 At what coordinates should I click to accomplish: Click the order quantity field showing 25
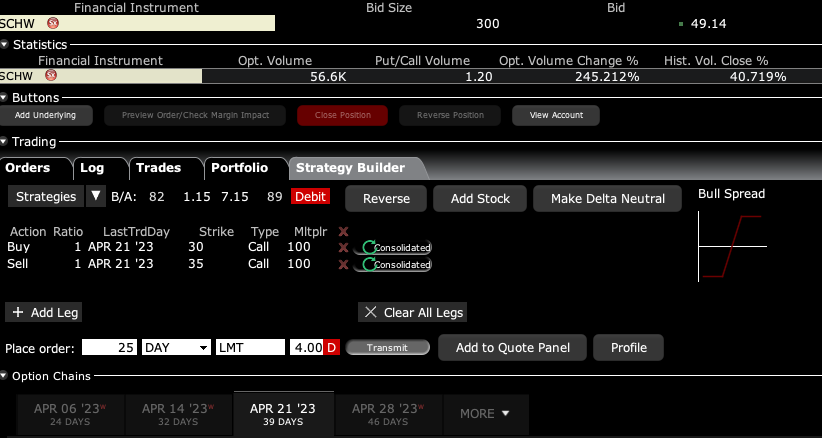click(110, 348)
